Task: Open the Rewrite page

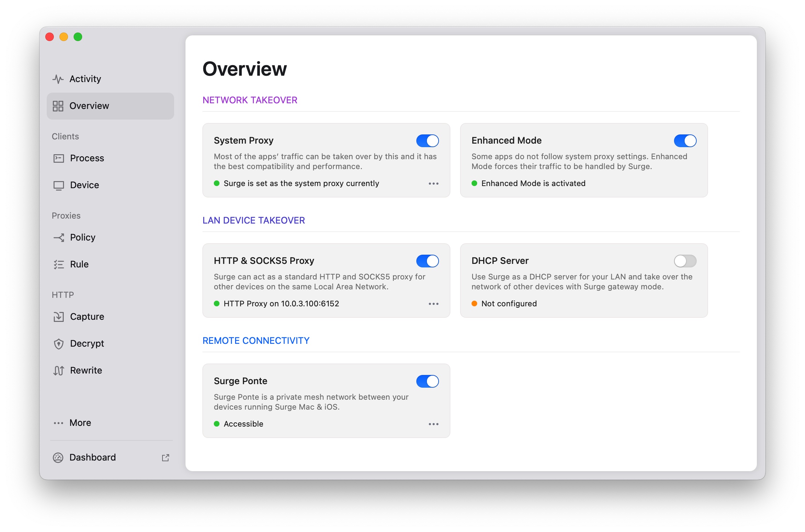Action: (x=86, y=370)
